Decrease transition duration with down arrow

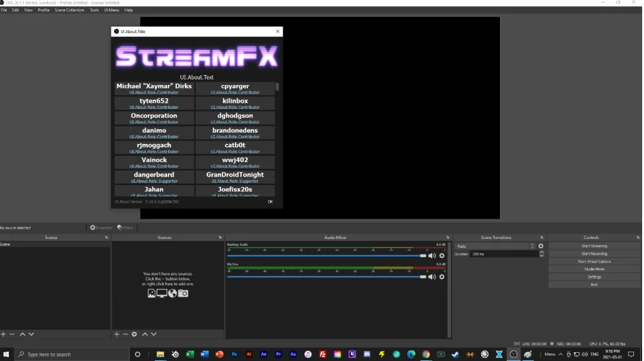542,255
